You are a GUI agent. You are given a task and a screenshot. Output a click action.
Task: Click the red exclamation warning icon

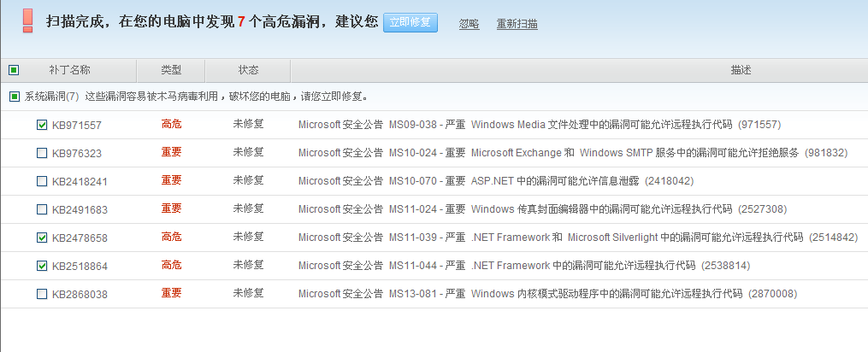click(x=28, y=21)
